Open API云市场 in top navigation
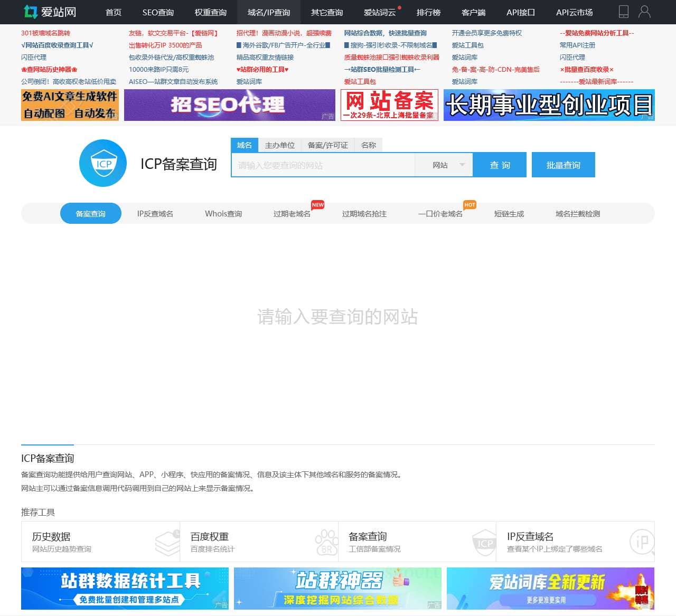 tap(574, 12)
